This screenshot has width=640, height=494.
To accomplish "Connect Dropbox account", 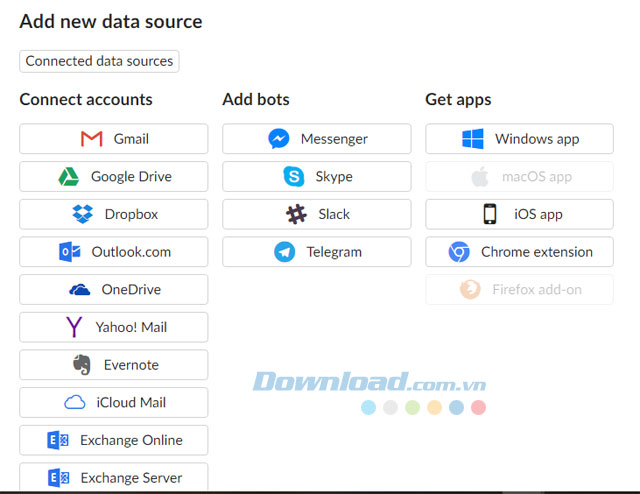I will pyautogui.click(x=113, y=214).
